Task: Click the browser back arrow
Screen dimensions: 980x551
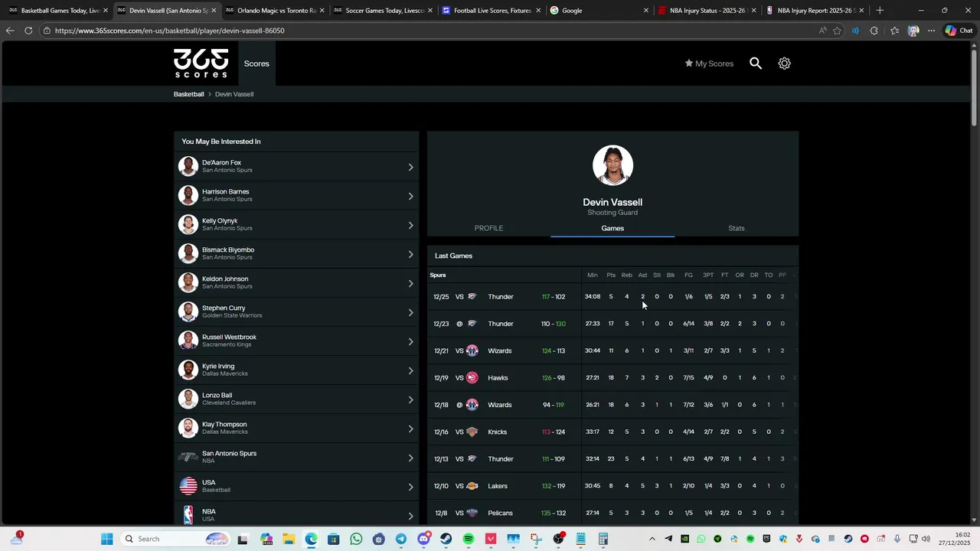Action: coord(10,31)
